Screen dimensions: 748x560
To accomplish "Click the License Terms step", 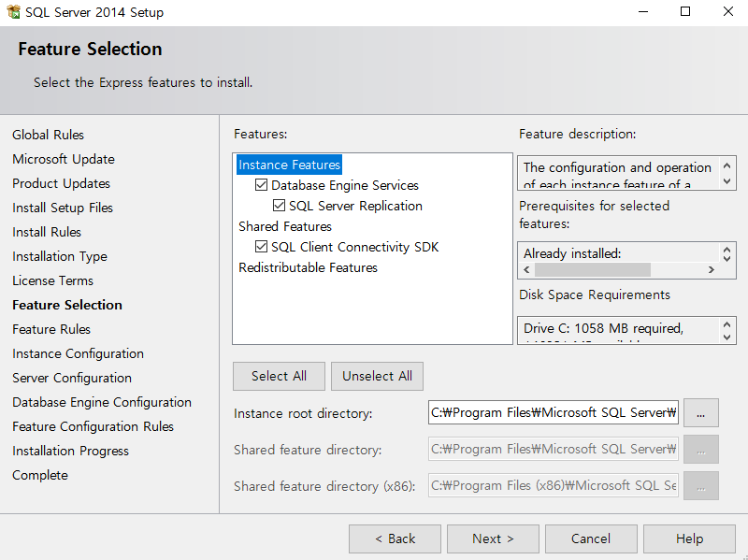I will (53, 280).
